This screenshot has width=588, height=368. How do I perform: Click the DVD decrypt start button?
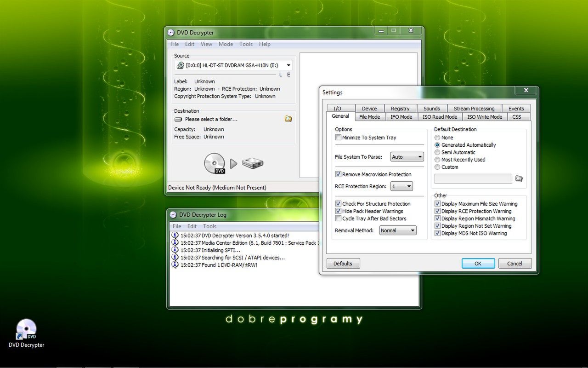click(x=234, y=164)
